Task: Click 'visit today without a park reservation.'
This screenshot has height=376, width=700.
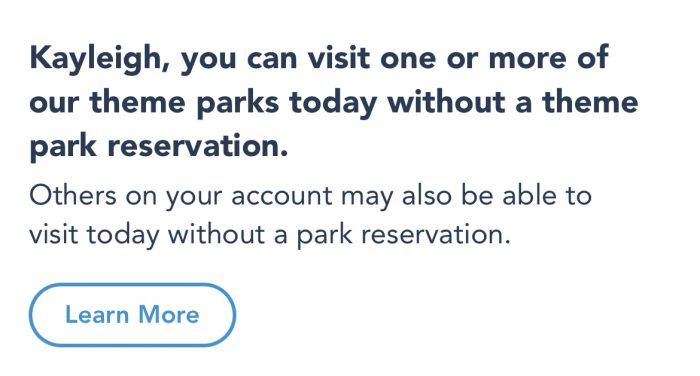Action: (x=270, y=235)
